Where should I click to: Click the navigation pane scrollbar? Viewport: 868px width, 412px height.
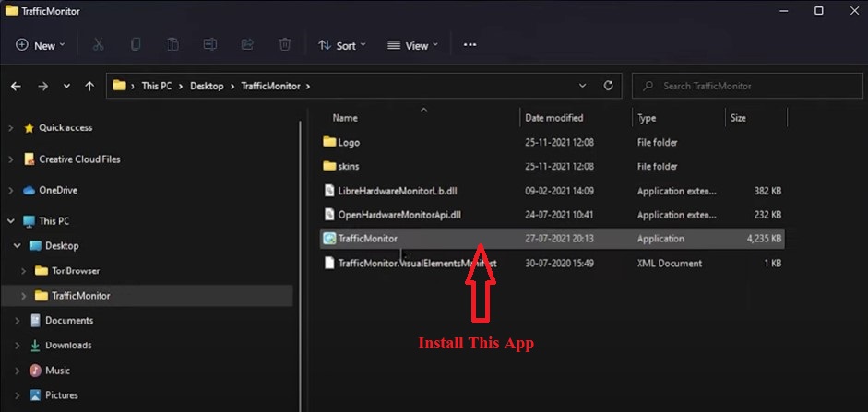point(300,265)
